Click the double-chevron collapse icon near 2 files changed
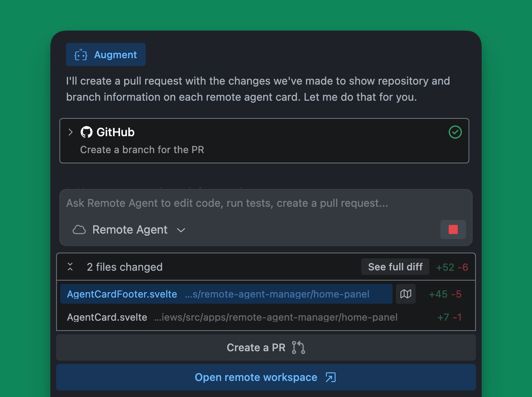 70,267
